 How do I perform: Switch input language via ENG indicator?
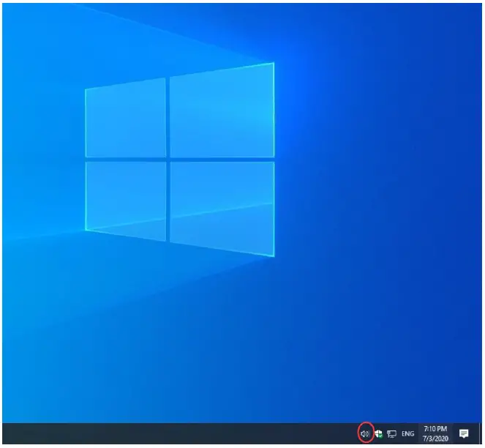(407, 434)
